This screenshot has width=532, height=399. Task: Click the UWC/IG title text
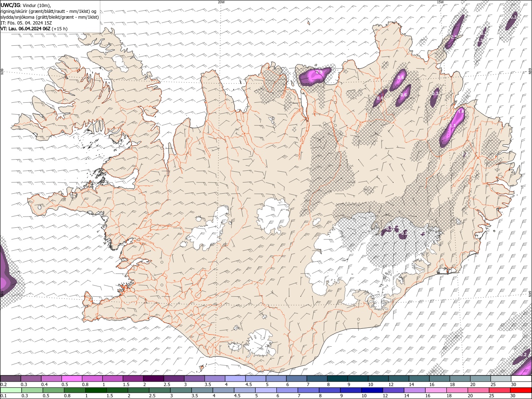[10, 5]
